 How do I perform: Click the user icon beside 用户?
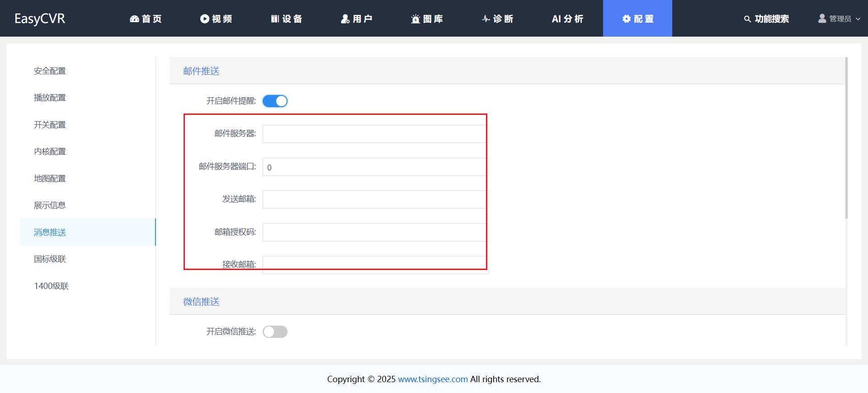345,19
